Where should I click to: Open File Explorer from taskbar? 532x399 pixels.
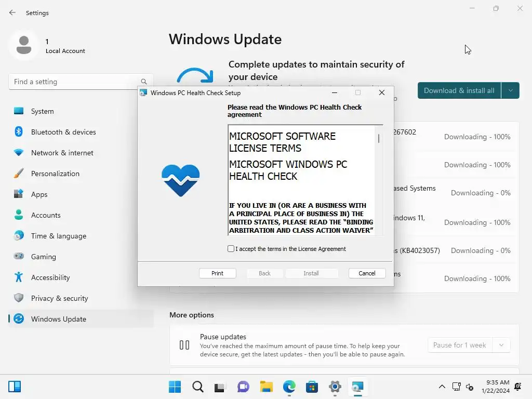point(267,387)
